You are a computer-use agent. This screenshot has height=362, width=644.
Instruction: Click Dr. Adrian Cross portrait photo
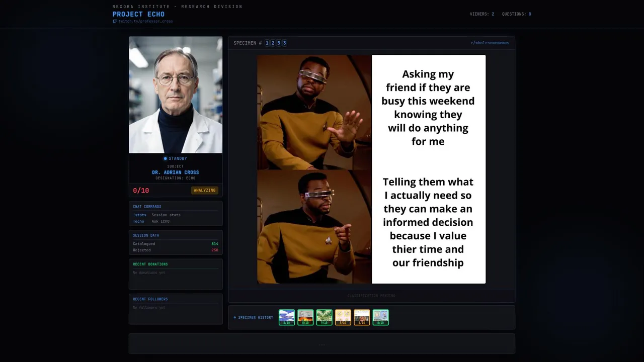[x=176, y=95]
